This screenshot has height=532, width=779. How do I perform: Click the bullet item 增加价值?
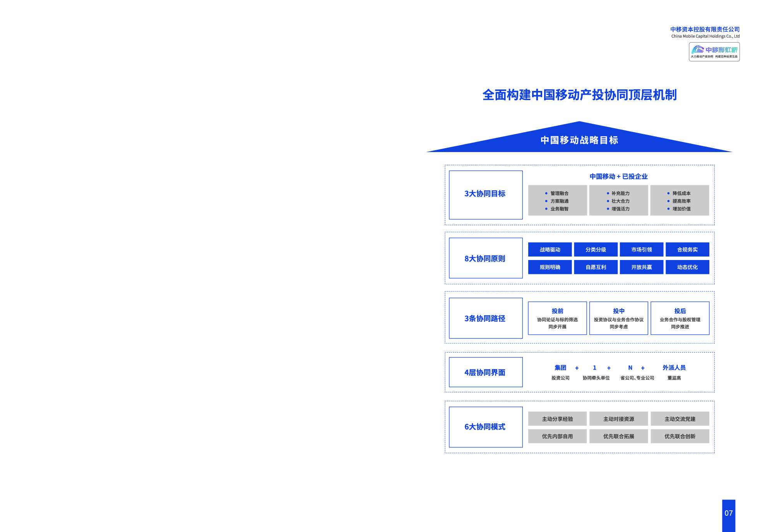coord(681,209)
